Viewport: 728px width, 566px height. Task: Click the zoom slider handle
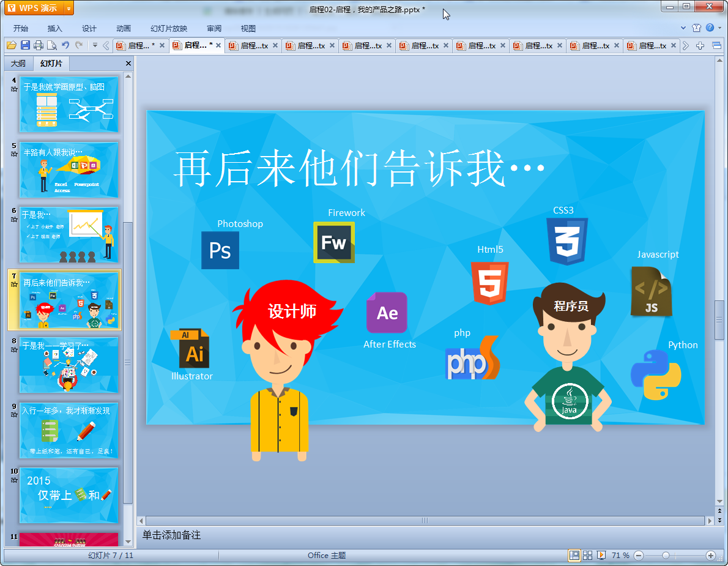point(666,555)
